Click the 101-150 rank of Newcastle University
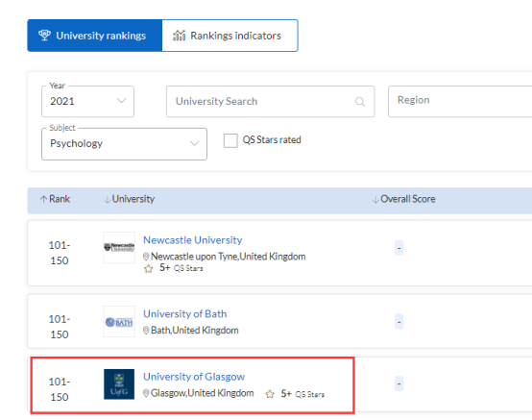Screen dimensions: 532x420 [x=60, y=253]
